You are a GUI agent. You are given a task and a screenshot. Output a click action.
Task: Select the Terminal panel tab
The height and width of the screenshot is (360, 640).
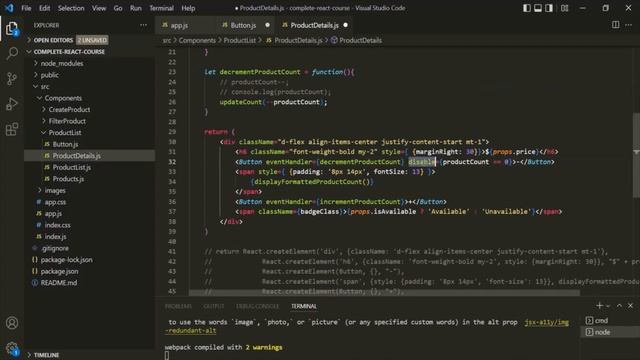(x=304, y=306)
